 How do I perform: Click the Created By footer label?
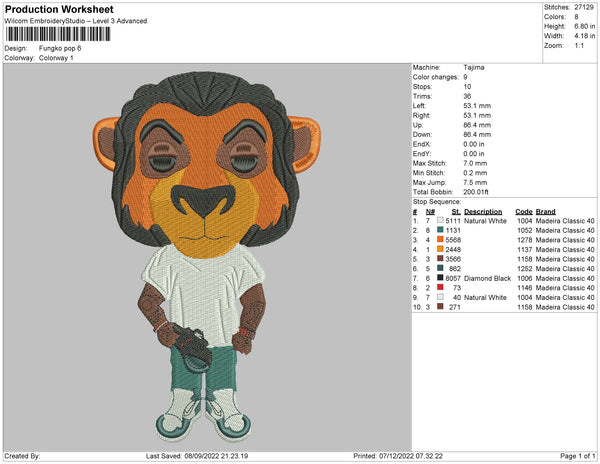click(x=22, y=456)
